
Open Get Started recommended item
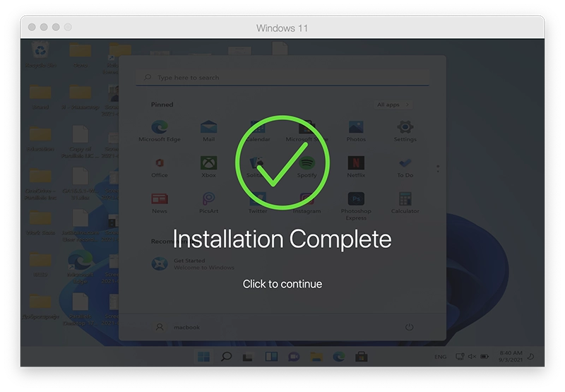tap(193, 263)
